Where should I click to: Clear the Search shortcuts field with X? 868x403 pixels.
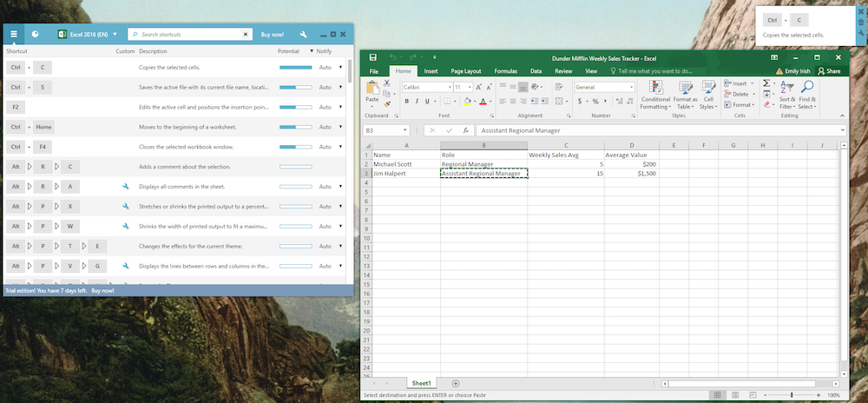click(246, 35)
